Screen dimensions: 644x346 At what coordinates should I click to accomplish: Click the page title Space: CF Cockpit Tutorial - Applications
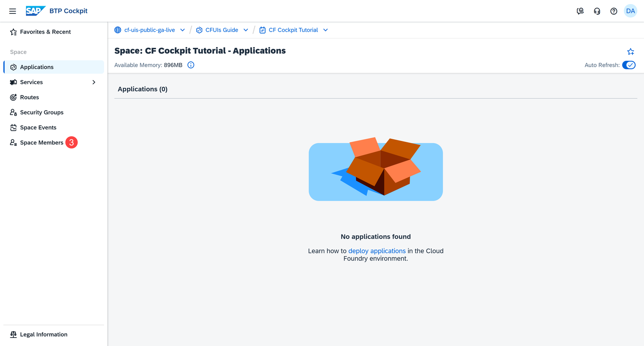point(200,51)
